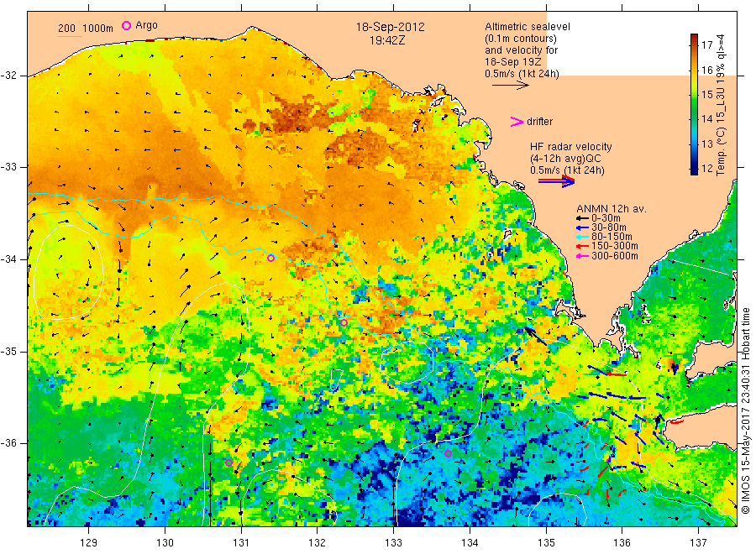Click the time label 19:42Z
This screenshot has width=756, height=554.
click(387, 40)
